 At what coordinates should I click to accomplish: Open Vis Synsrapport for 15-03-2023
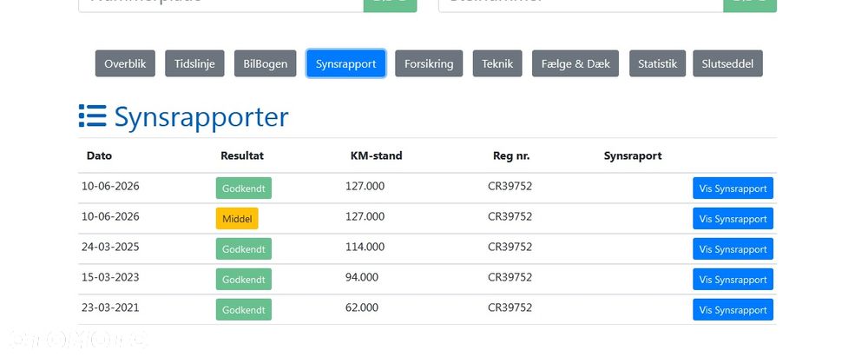733,280
